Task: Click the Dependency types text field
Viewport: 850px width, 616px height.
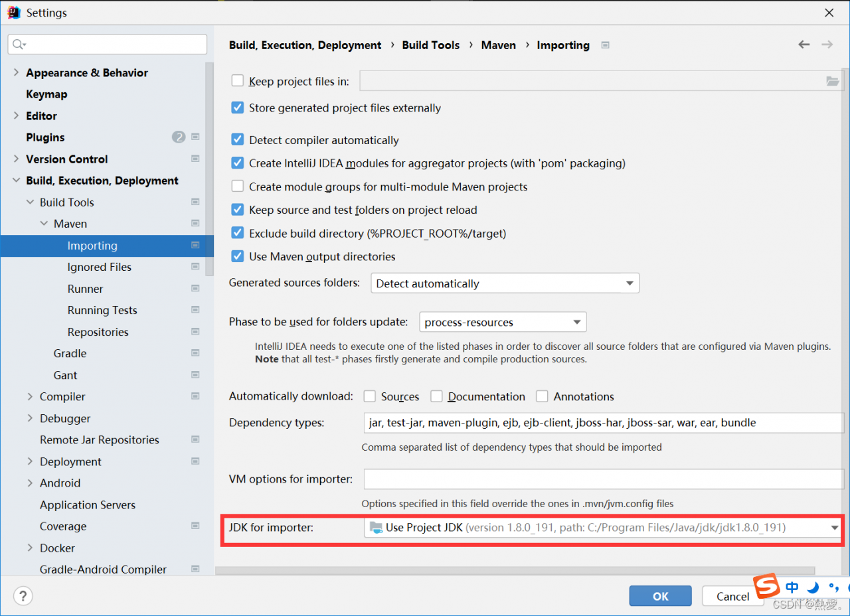Action: (604, 423)
